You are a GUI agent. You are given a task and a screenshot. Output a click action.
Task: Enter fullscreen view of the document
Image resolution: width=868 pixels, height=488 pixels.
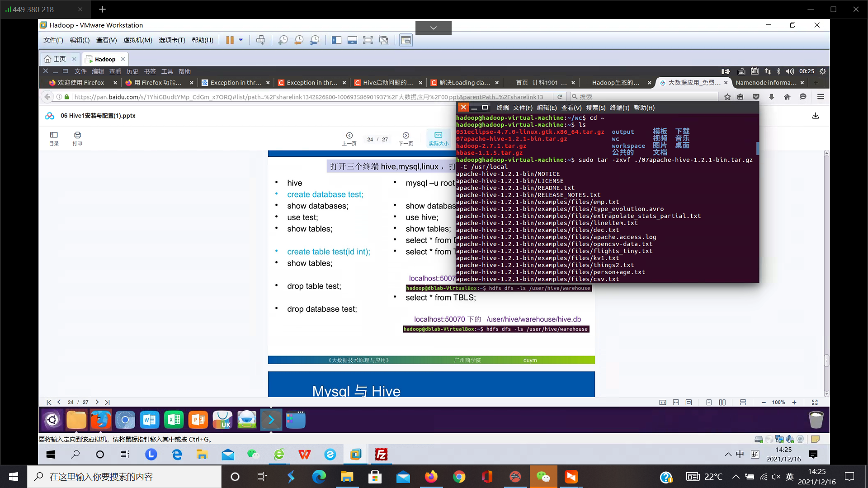(815, 402)
